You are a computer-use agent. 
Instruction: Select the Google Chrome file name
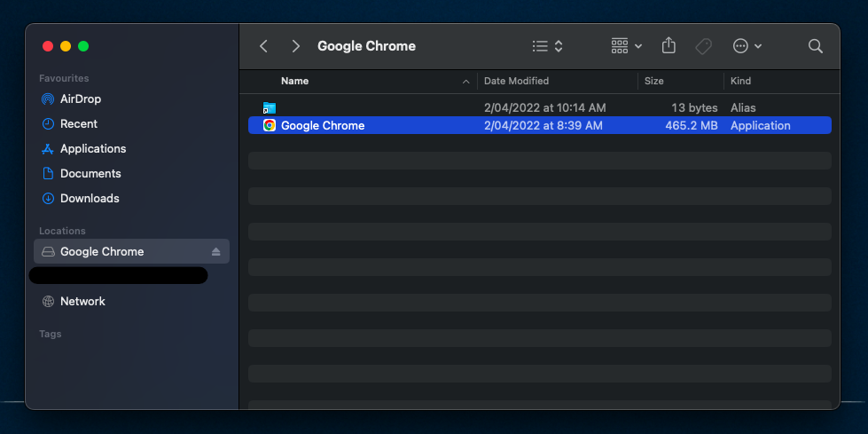coord(323,126)
